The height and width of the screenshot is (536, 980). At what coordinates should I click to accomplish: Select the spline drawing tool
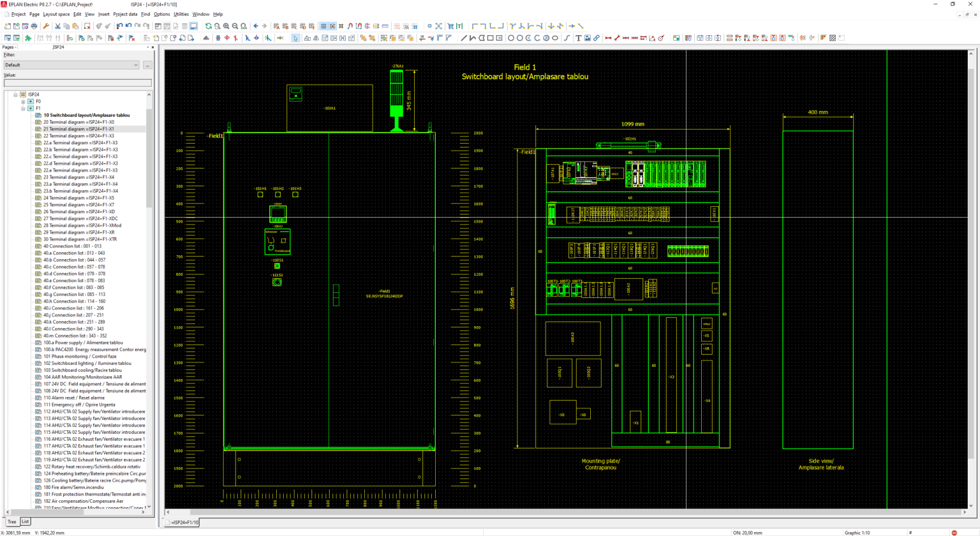[566, 38]
